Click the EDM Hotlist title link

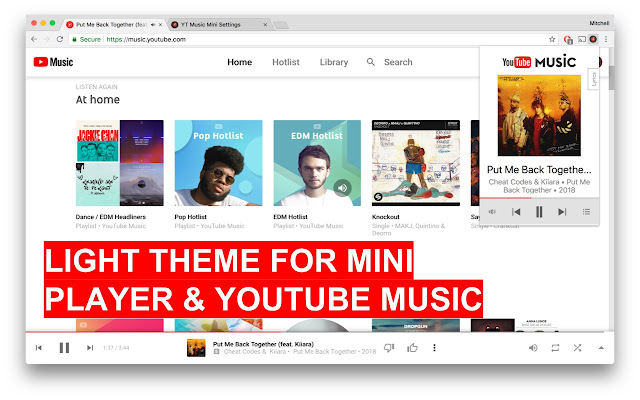point(290,217)
